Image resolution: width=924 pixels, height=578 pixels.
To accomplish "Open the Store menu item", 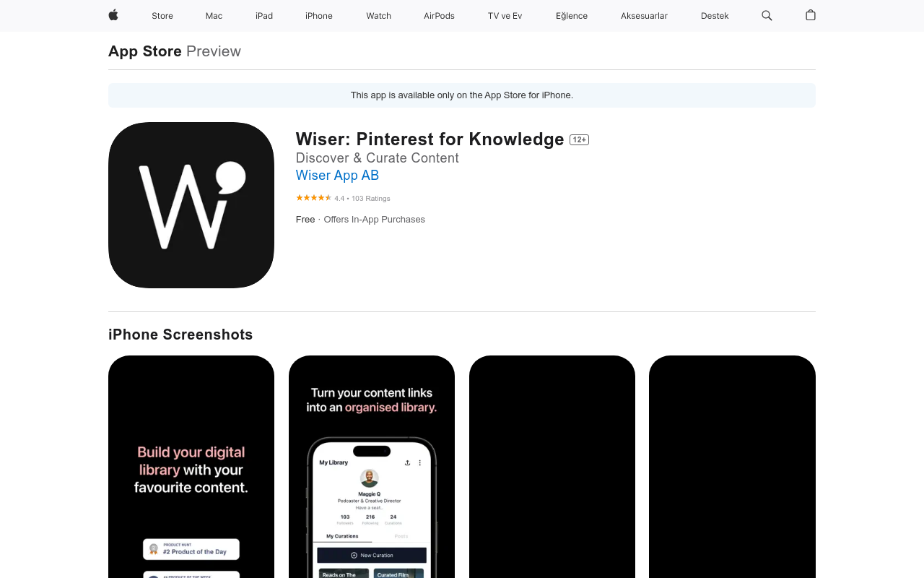I will [162, 16].
